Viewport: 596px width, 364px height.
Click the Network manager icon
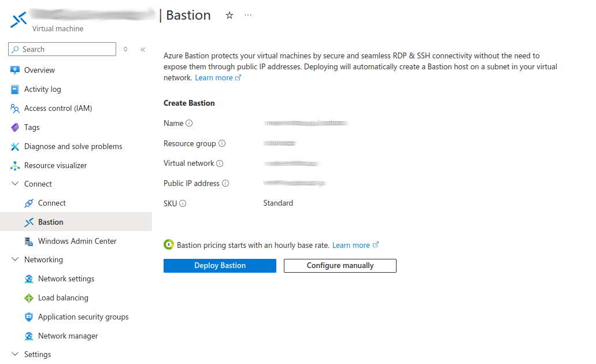point(29,336)
